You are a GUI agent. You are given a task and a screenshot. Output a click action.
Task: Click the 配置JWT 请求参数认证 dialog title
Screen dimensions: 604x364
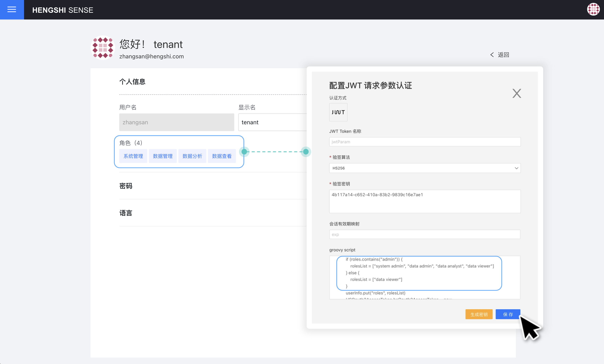(x=370, y=85)
